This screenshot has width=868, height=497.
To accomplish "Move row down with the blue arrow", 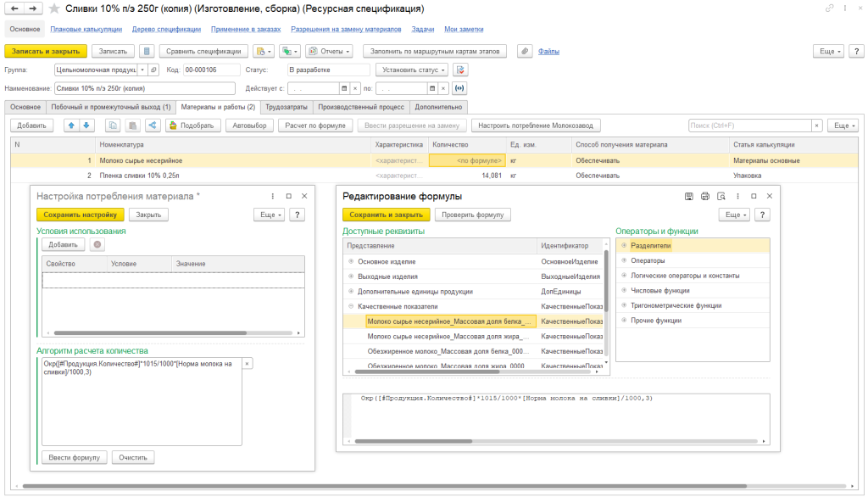I will pos(87,126).
